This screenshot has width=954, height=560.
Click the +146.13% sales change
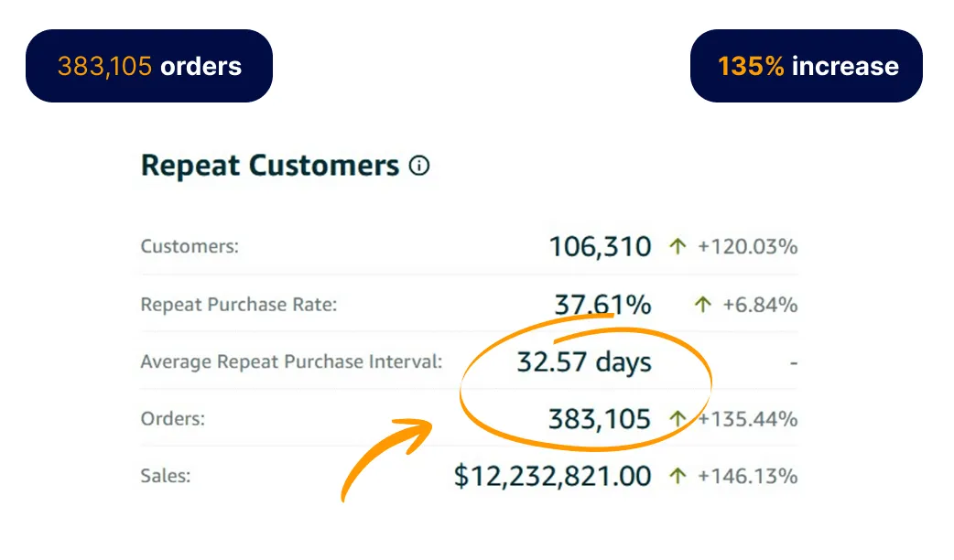click(748, 476)
